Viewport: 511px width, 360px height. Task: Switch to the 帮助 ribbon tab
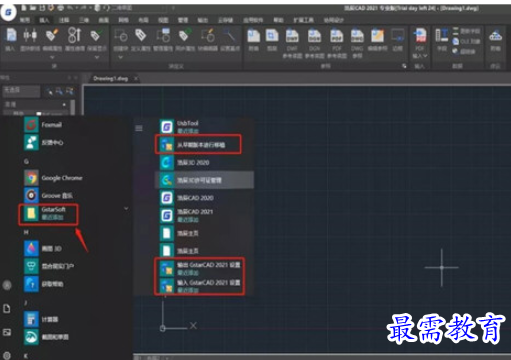point(278,20)
